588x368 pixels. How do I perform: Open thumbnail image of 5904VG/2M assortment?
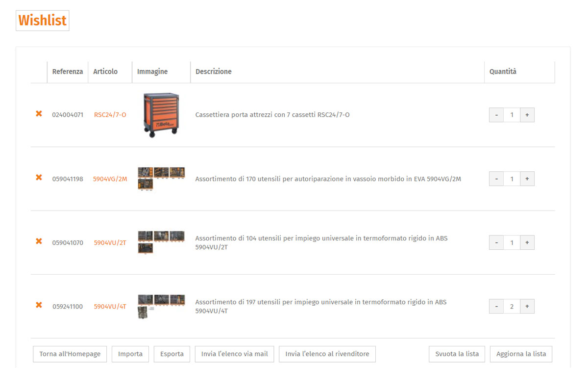point(161,179)
